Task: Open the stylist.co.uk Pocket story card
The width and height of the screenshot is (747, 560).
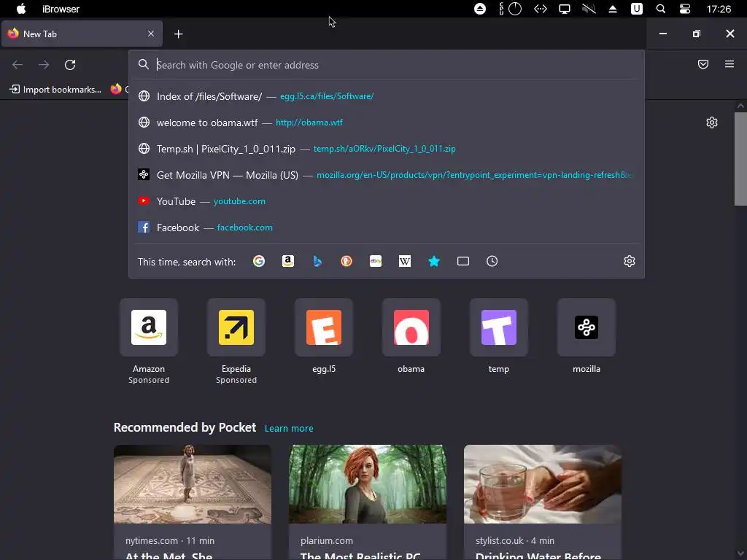Action: pyautogui.click(x=543, y=502)
